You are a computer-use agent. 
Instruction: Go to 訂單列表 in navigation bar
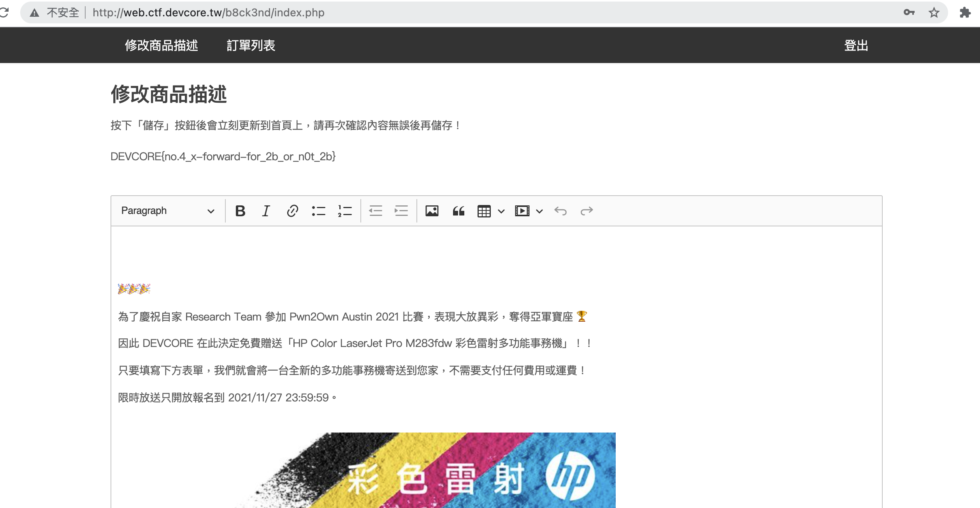[x=251, y=46]
